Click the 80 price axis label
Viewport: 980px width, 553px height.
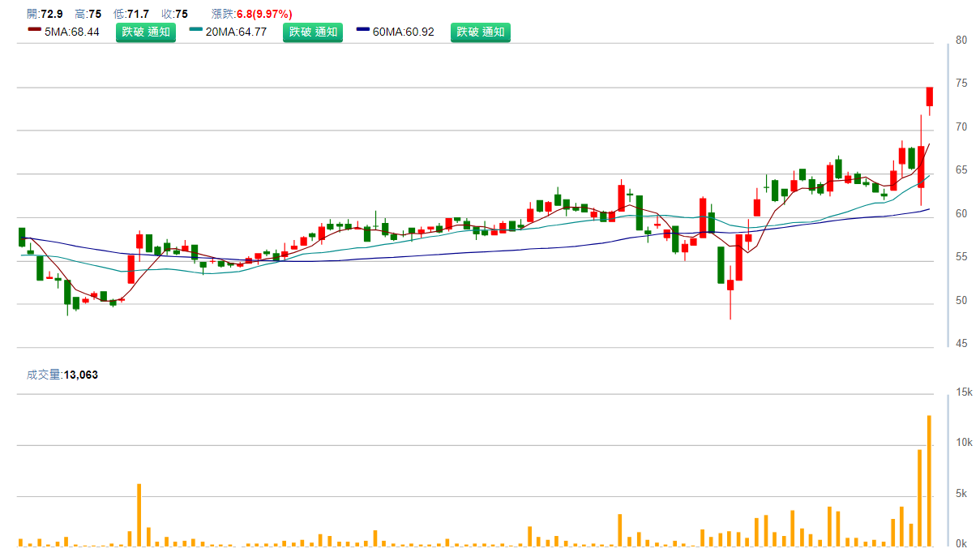coord(962,40)
